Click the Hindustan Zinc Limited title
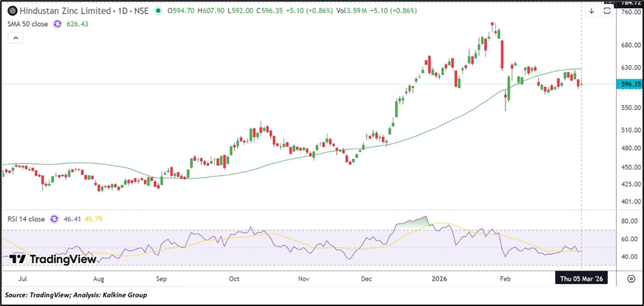644x306 pixels. [x=57, y=11]
